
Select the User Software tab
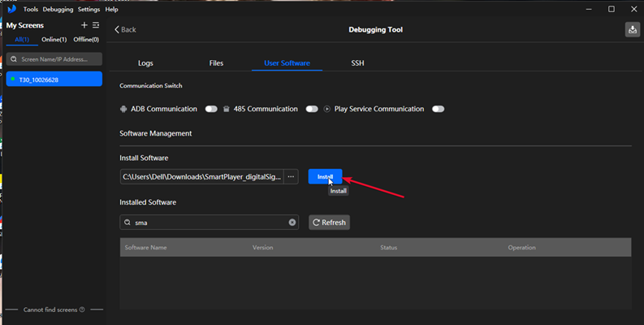(287, 63)
